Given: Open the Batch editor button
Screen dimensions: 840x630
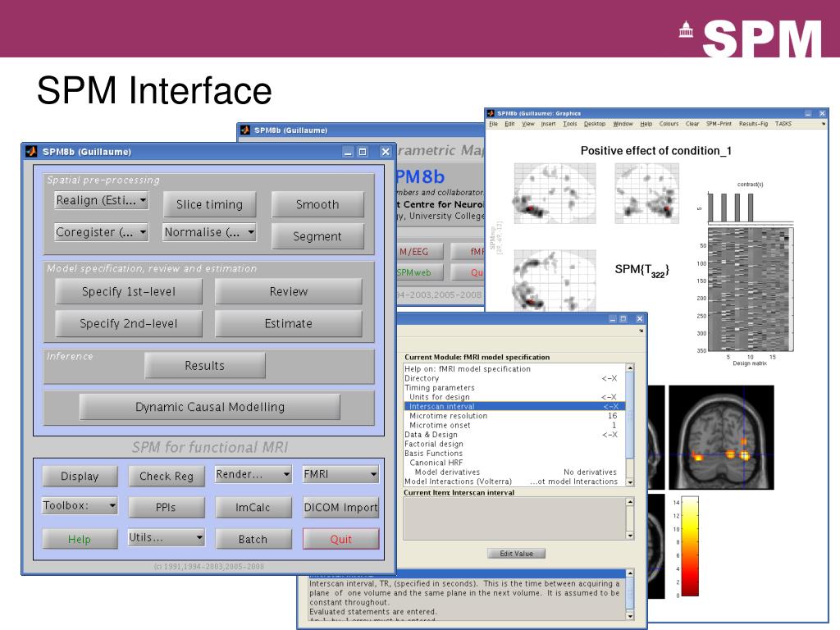Looking at the screenshot, I should (253, 539).
